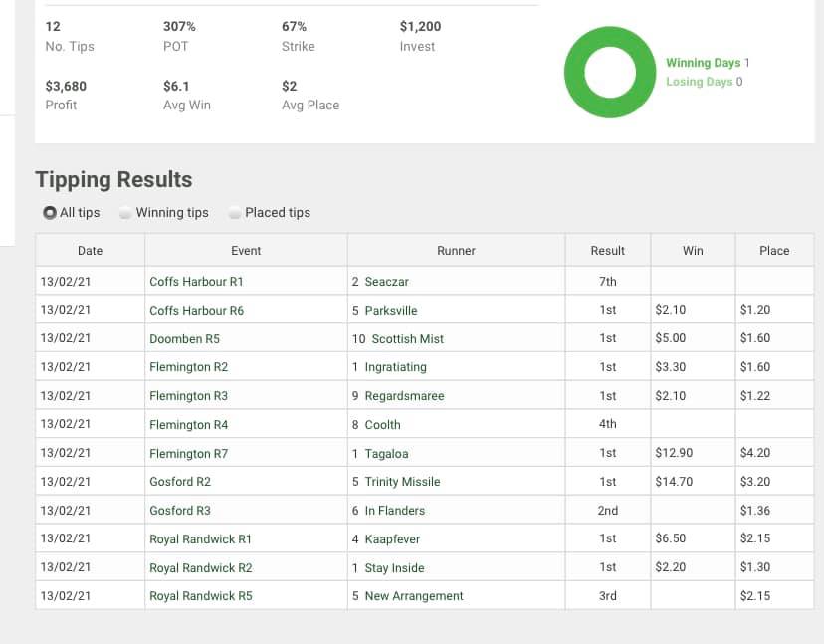Viewport: 824px width, 644px height.
Task: Open the Doomben R5 event link
Action: [184, 339]
